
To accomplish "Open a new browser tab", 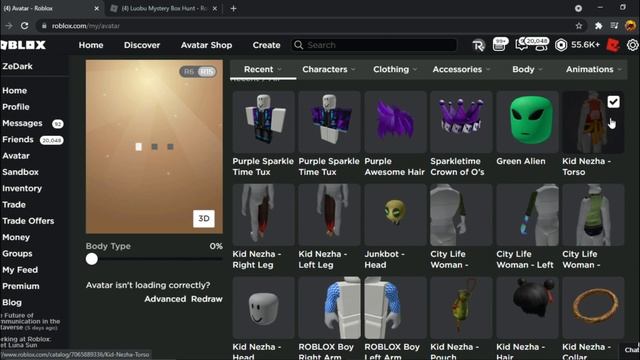I will coord(233,9).
